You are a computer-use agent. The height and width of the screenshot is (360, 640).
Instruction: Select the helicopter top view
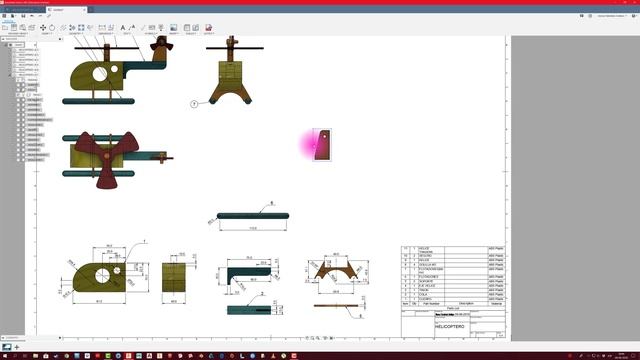(118, 160)
